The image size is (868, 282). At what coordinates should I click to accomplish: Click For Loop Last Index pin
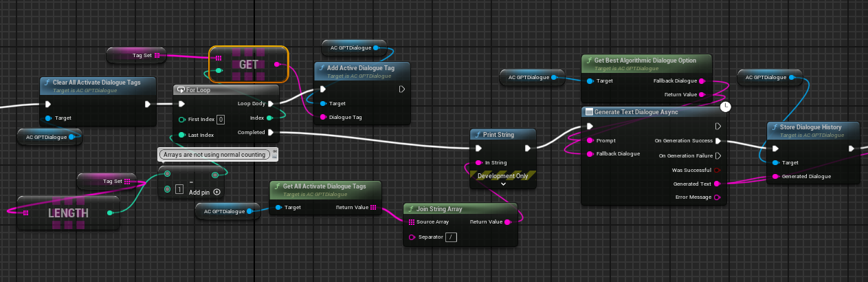[x=181, y=135]
